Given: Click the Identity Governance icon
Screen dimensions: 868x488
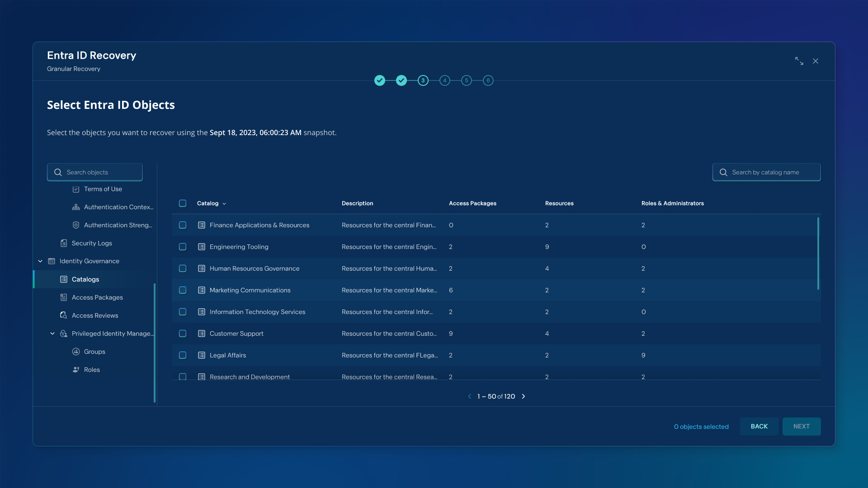Looking at the screenshot, I should click(52, 262).
